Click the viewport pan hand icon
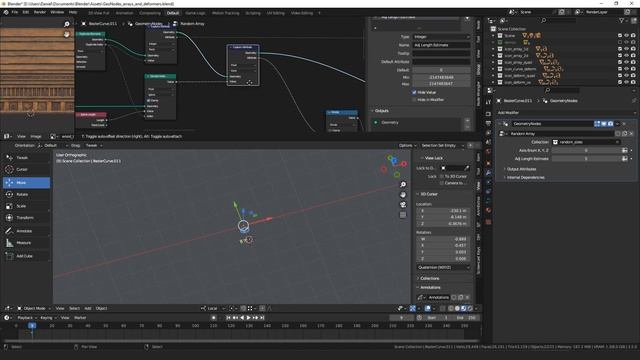This screenshot has height=360, width=640. pyautogui.click(x=403, y=195)
